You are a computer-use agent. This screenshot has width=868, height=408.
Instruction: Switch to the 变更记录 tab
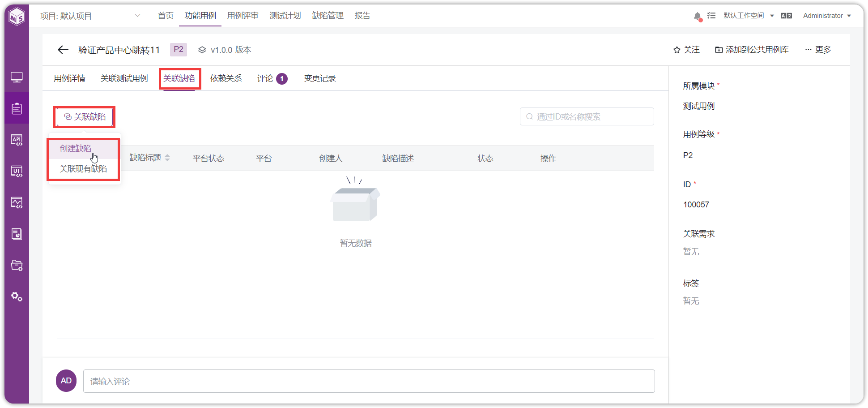coord(320,78)
